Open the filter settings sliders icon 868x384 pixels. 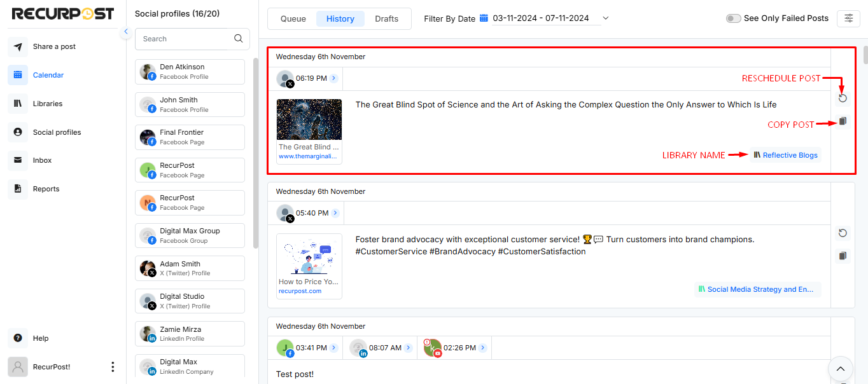click(x=848, y=18)
